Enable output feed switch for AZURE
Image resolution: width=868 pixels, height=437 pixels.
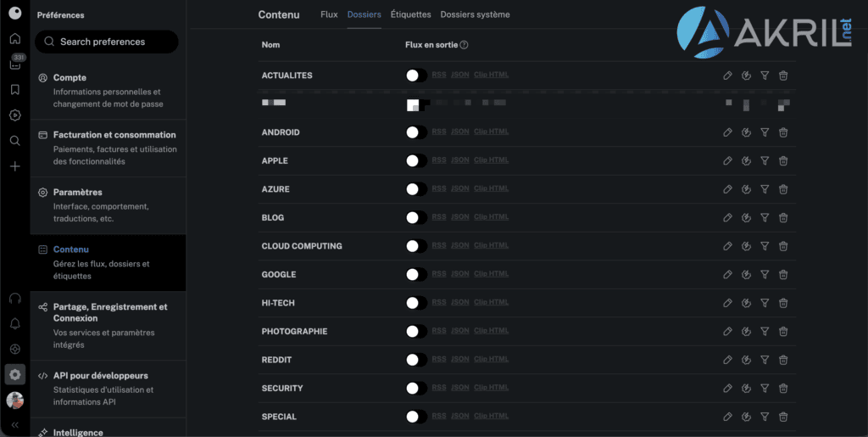[416, 189]
